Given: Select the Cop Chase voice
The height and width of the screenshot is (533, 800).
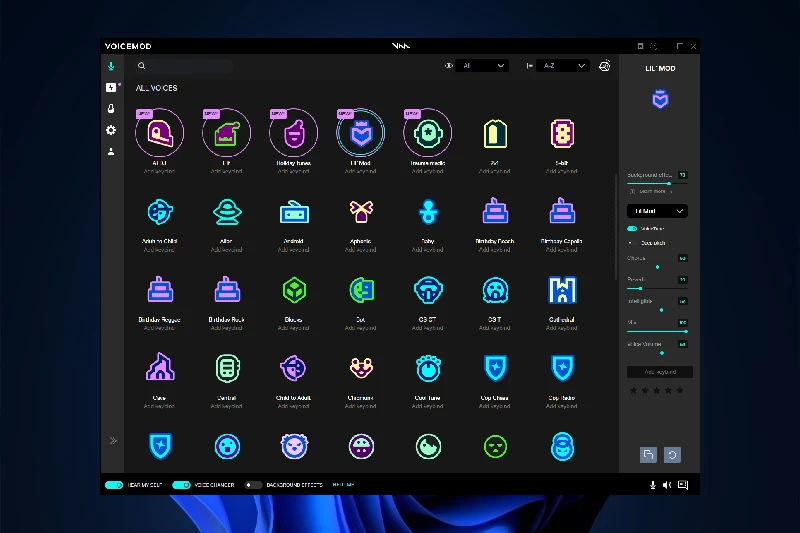Looking at the screenshot, I should coord(495,368).
